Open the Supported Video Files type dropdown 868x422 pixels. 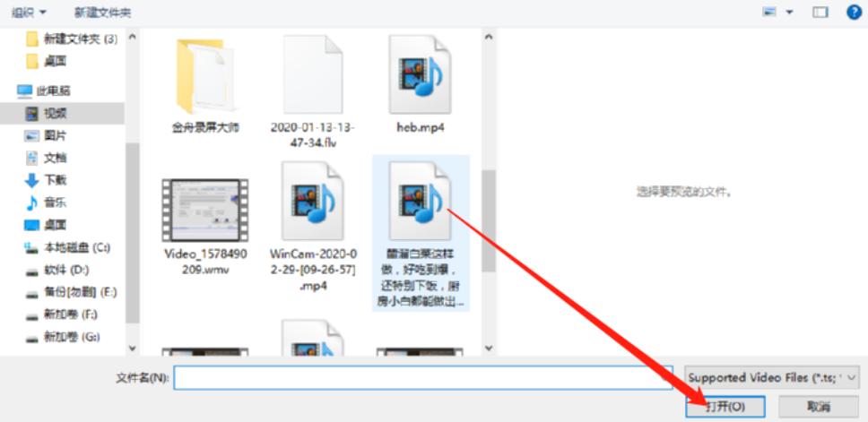coord(772,378)
